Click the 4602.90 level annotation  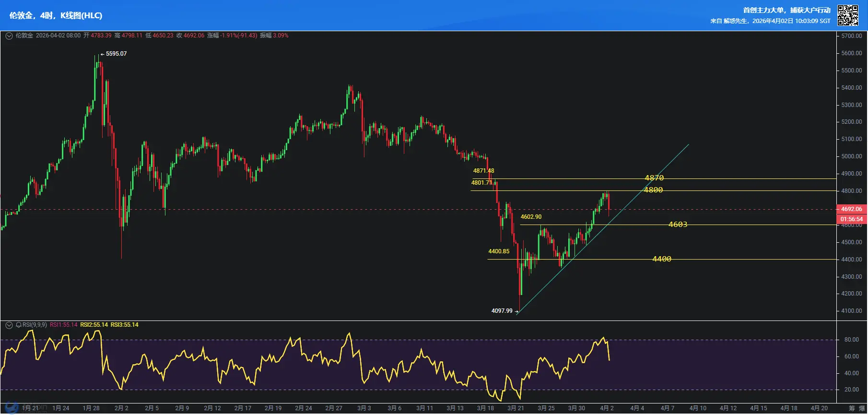(x=531, y=217)
